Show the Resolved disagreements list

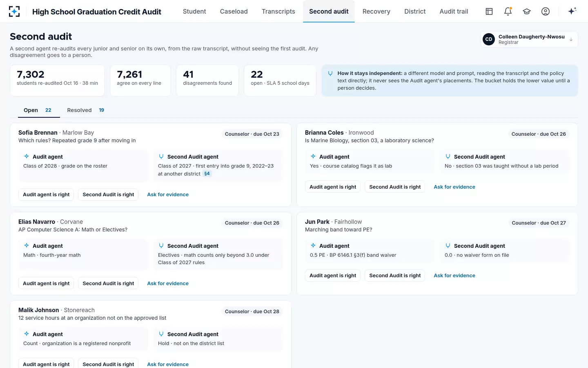[x=86, y=110]
